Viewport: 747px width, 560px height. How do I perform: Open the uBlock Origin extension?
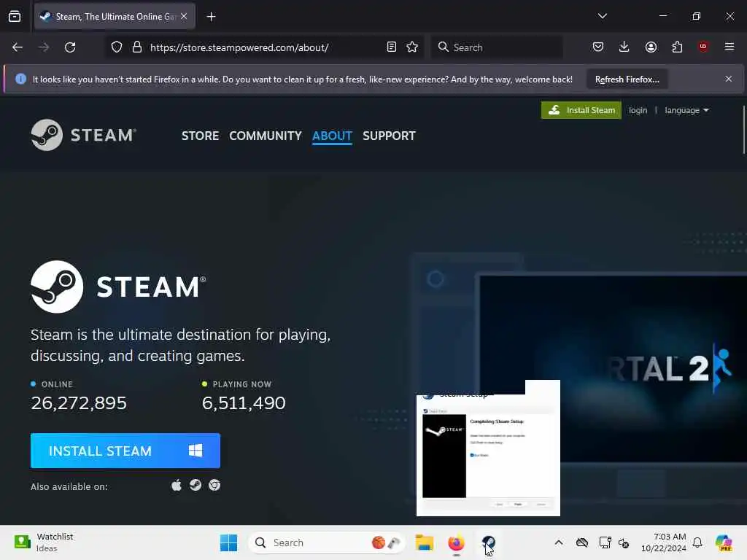703,47
